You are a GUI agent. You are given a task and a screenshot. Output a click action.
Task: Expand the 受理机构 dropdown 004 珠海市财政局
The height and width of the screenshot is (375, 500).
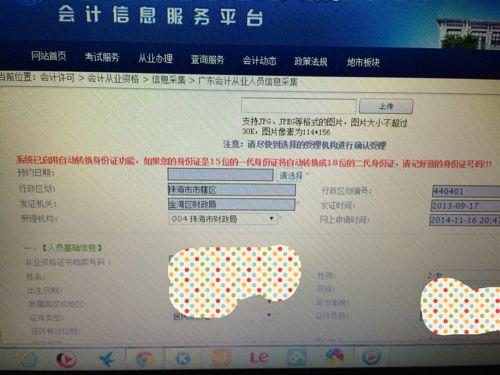tap(223, 219)
